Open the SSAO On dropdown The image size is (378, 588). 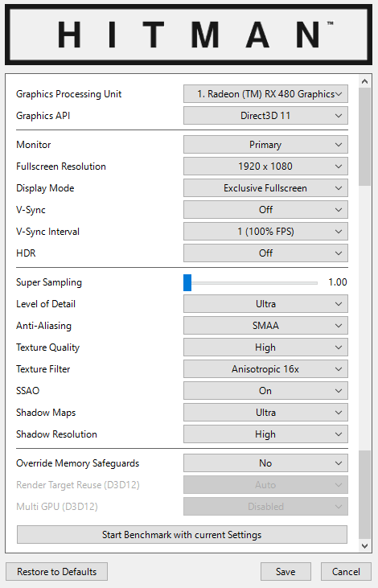point(265,391)
